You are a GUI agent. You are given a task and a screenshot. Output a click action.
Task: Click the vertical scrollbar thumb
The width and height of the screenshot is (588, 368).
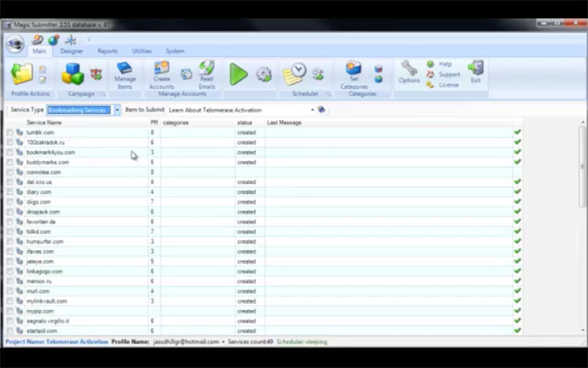point(582,166)
